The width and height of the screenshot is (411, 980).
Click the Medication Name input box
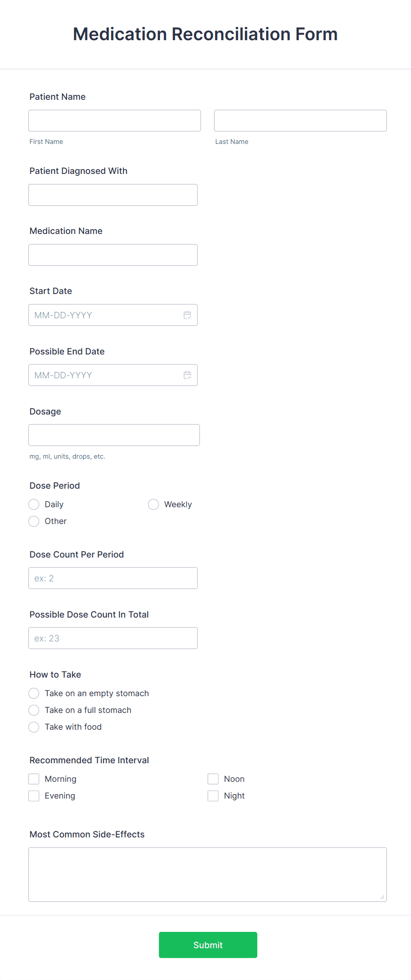pyautogui.click(x=113, y=255)
